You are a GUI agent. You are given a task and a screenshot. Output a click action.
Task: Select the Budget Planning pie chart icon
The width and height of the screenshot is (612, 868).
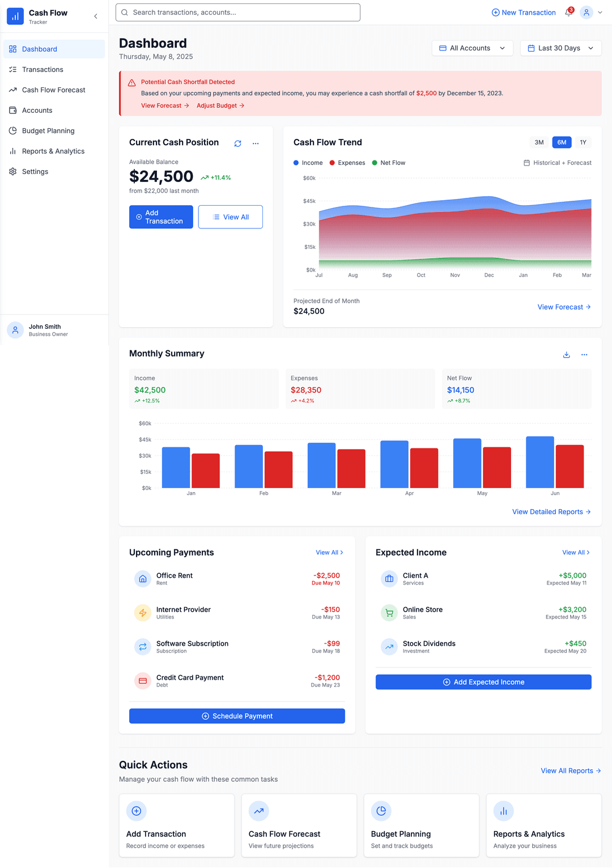click(12, 130)
